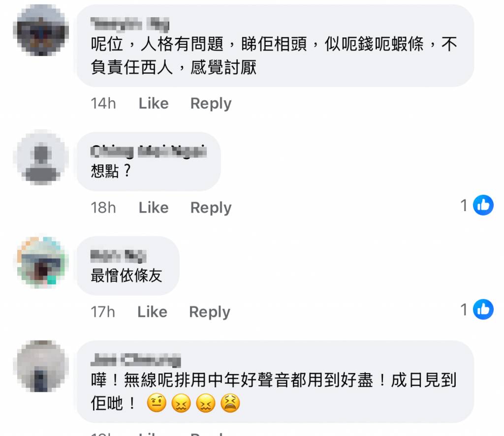Toggle Like on the 18h comment
Screen dimensions: 504x436
(154, 208)
